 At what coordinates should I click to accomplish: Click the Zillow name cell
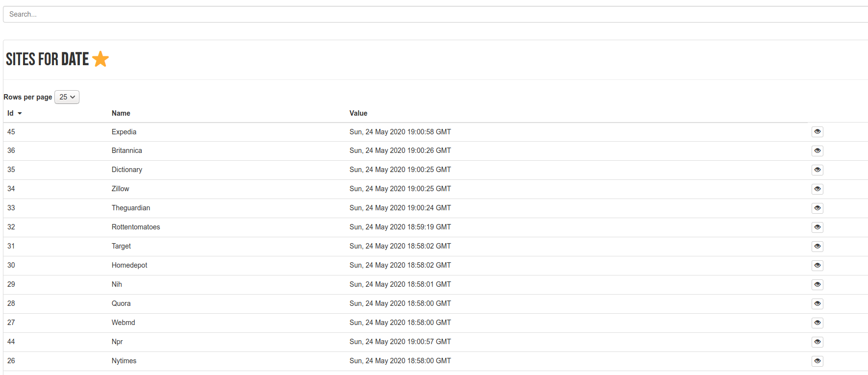tap(120, 189)
